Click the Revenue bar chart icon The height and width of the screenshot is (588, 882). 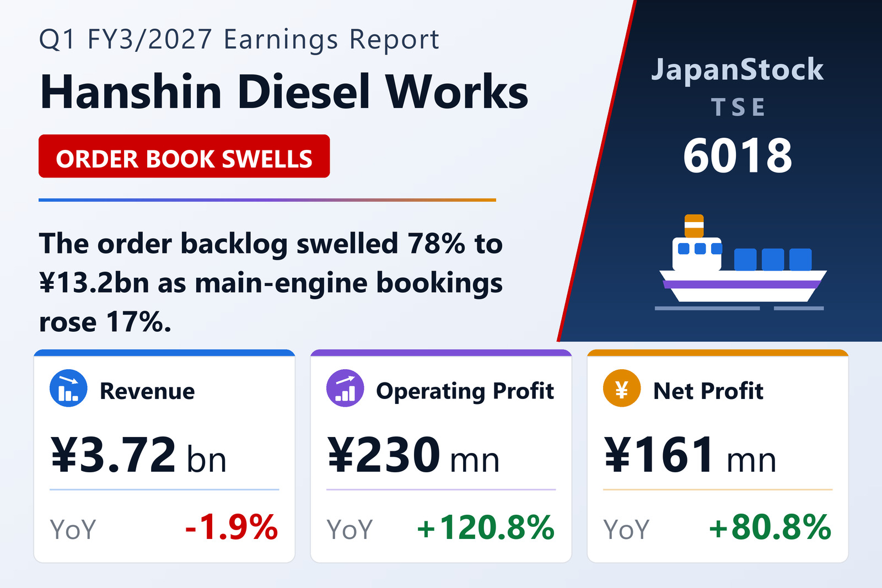coord(68,388)
